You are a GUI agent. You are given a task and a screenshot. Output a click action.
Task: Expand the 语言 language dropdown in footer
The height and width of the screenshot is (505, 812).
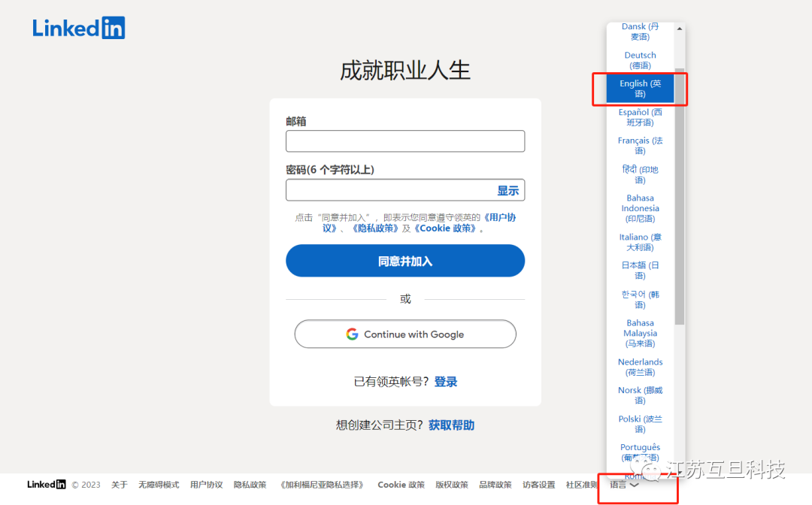point(624,485)
